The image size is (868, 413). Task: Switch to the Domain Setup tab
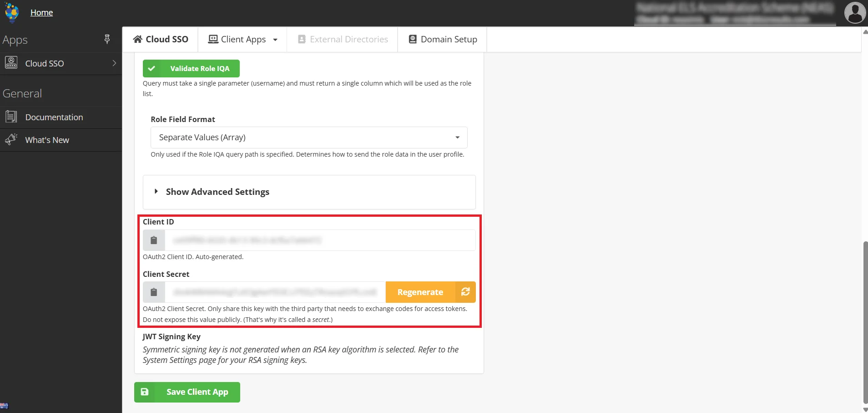pyautogui.click(x=442, y=39)
